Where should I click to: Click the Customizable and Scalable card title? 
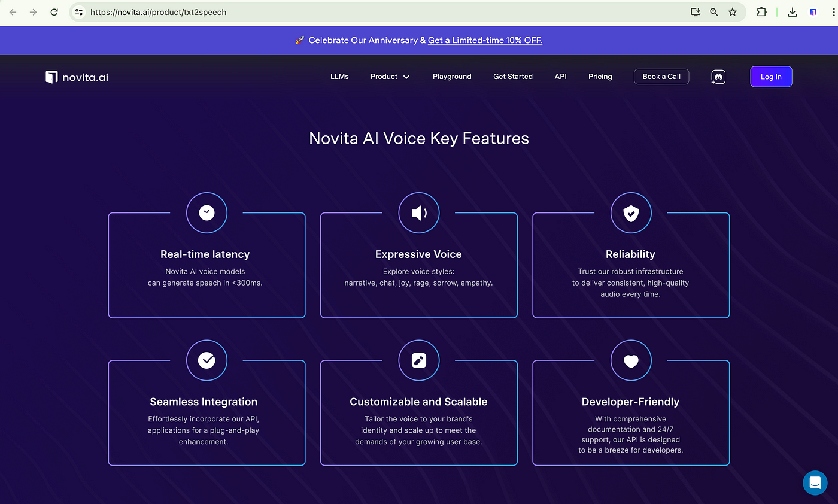click(x=418, y=402)
